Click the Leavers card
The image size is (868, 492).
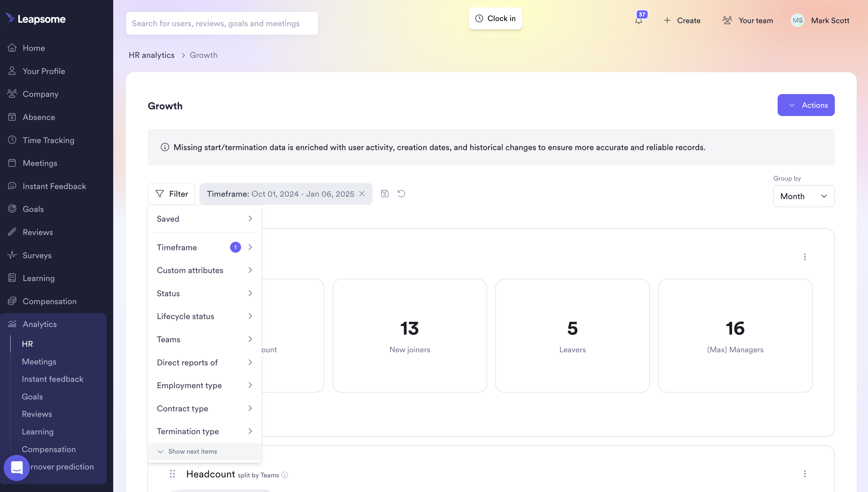[572, 336]
